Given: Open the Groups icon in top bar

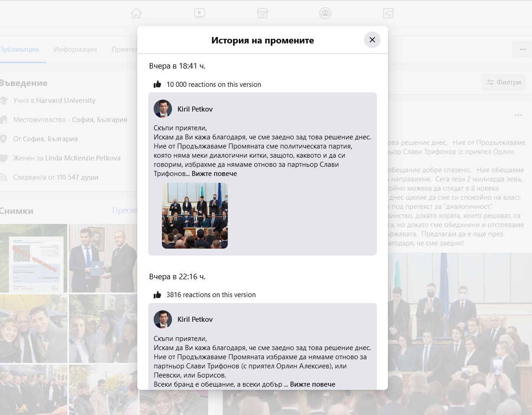Looking at the screenshot, I should coord(325,13).
